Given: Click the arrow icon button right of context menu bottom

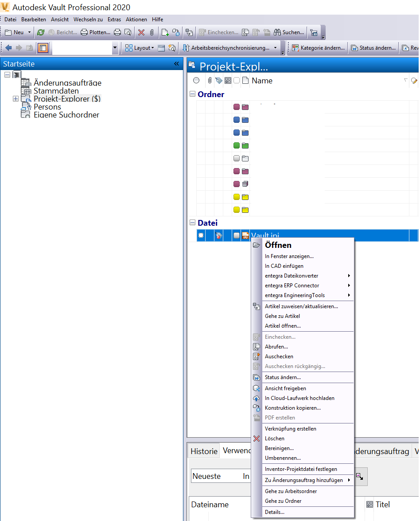Looking at the screenshot, I should coord(360,477).
